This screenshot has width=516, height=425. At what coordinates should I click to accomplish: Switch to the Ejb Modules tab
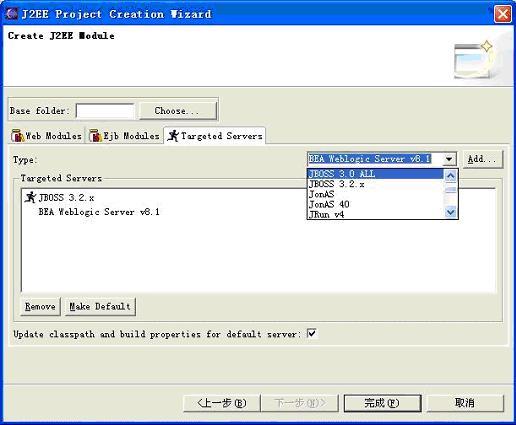tap(124, 136)
